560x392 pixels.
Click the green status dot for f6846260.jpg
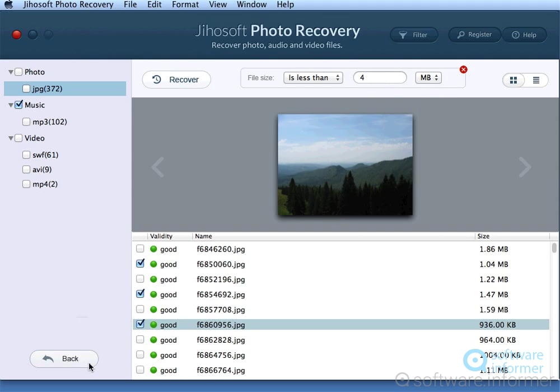[153, 249]
